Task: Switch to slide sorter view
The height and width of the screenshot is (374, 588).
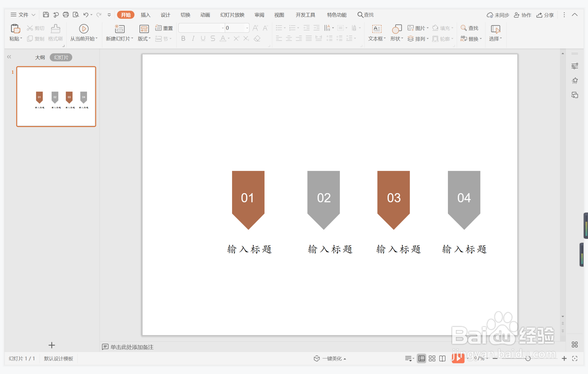Action: 432,358
